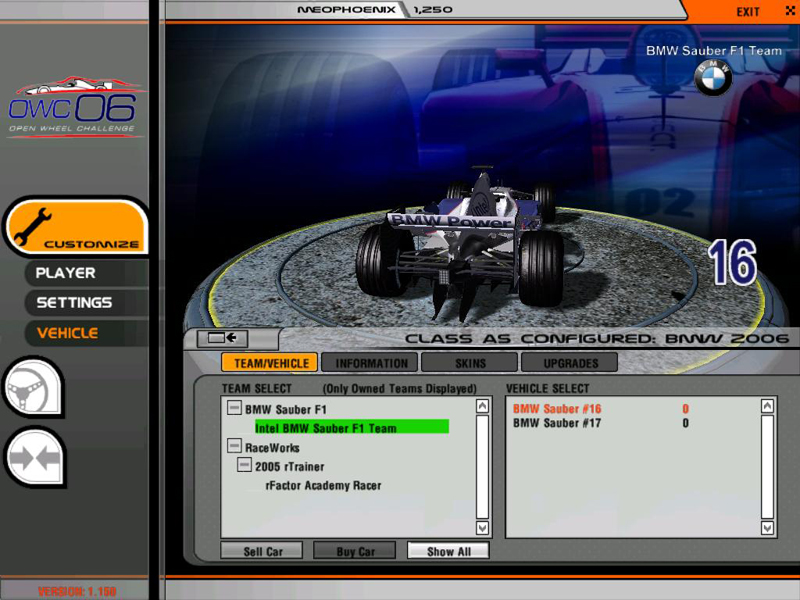This screenshot has width=800, height=600.
Task: Click the VERSION: 1.150 label
Action: tap(77, 591)
